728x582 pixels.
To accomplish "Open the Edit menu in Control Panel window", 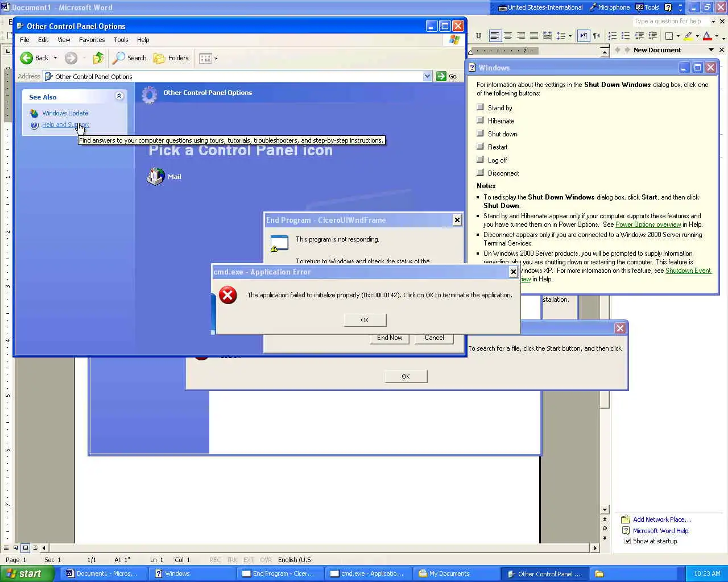I will (43, 40).
